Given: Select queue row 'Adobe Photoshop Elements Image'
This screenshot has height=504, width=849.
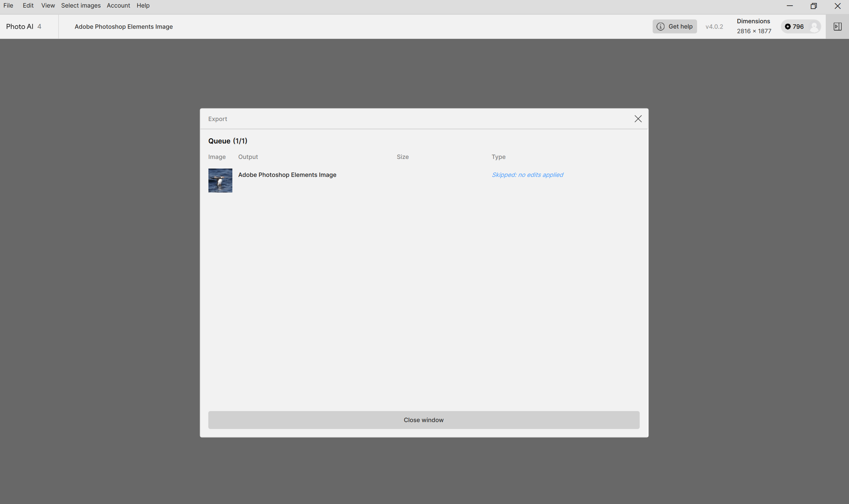Looking at the screenshot, I should 424,180.
